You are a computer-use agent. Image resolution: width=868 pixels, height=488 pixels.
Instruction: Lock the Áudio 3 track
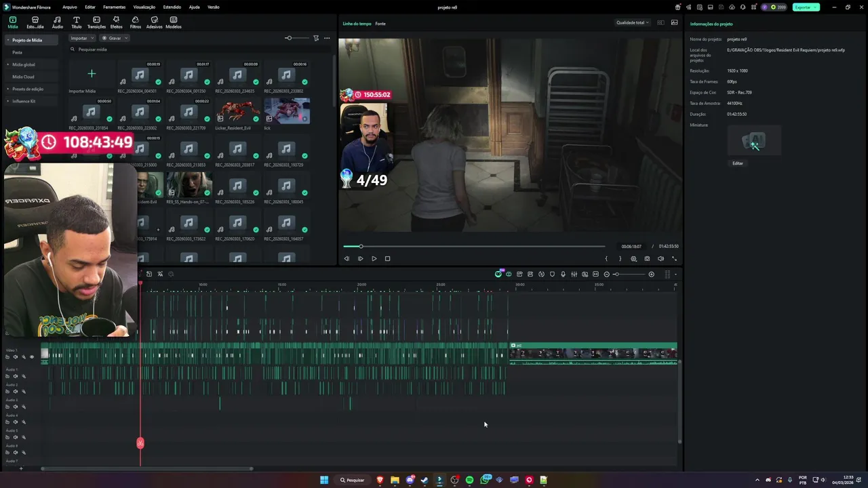[7, 407]
